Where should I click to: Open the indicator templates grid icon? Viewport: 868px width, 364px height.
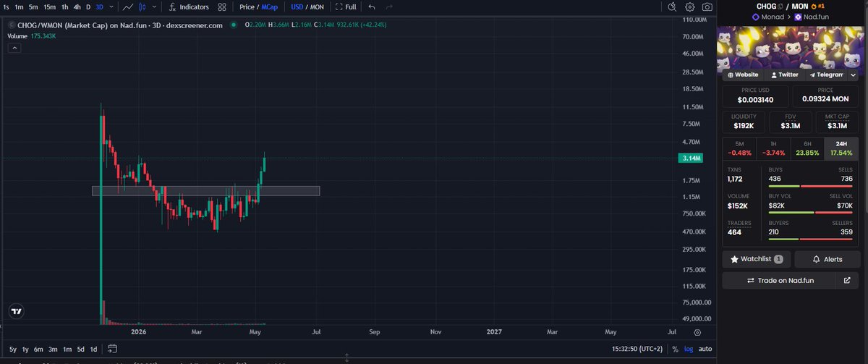pos(222,7)
